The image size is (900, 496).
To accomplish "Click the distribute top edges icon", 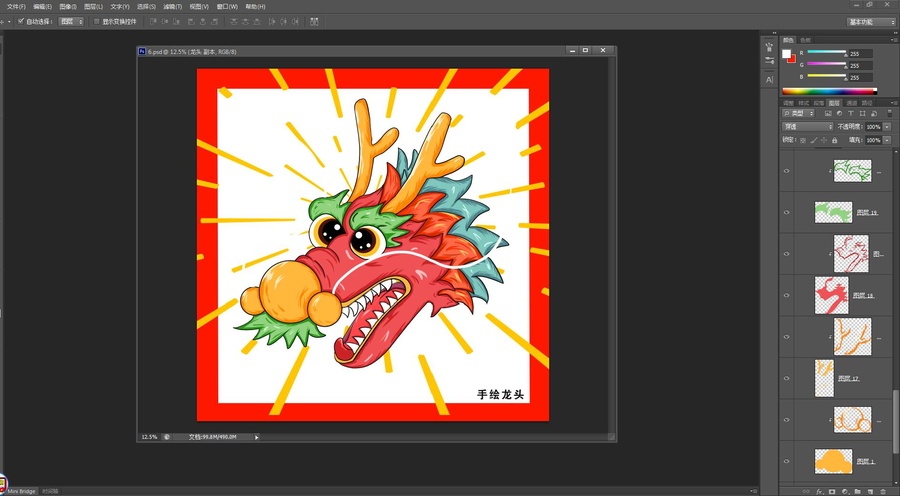I will click(x=234, y=22).
